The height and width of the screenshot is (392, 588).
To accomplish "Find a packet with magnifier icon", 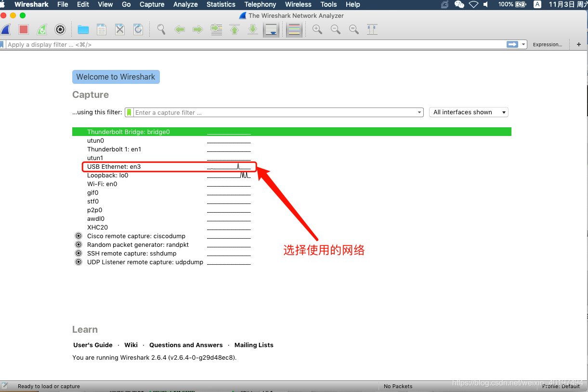I will pyautogui.click(x=161, y=29).
